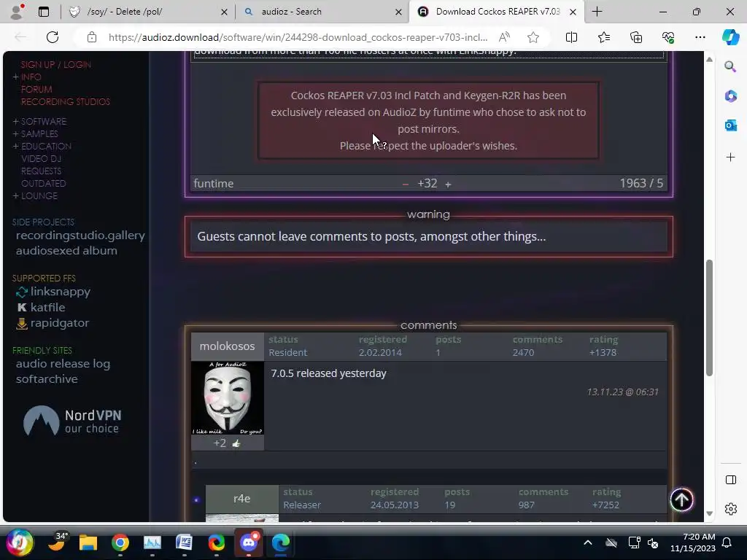
Task: Open the Copilot sidebar icon
Action: click(x=730, y=37)
